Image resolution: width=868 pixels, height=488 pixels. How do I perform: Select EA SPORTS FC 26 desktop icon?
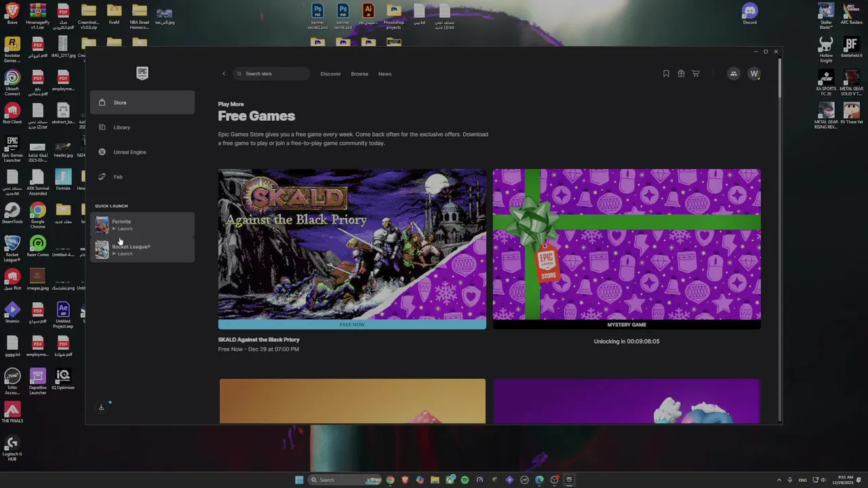[826, 83]
